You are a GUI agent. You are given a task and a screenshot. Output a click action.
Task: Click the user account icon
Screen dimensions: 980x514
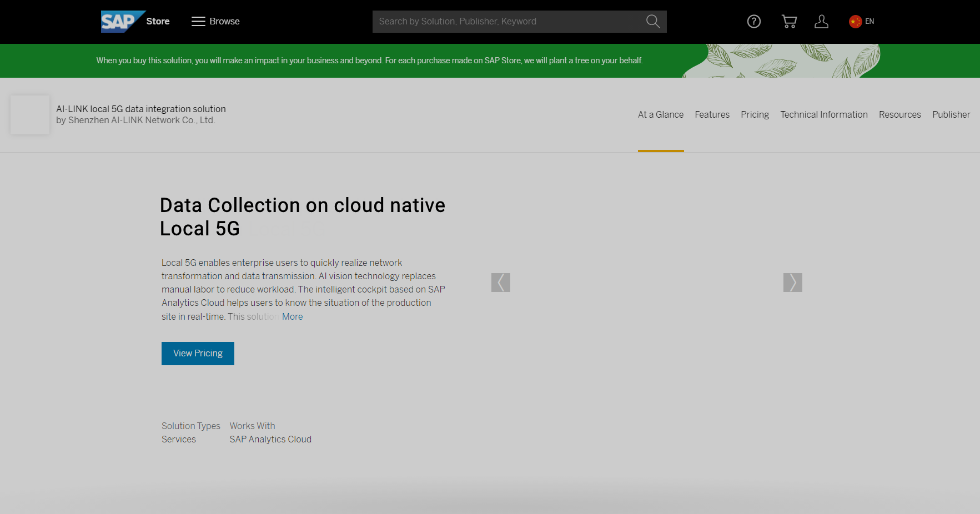[x=821, y=22]
